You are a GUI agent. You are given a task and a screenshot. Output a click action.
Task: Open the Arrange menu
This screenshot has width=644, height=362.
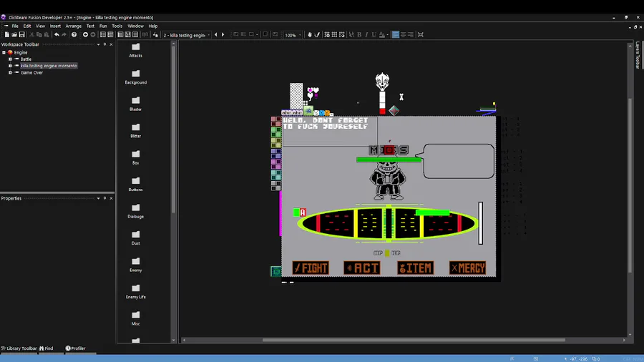(74, 26)
